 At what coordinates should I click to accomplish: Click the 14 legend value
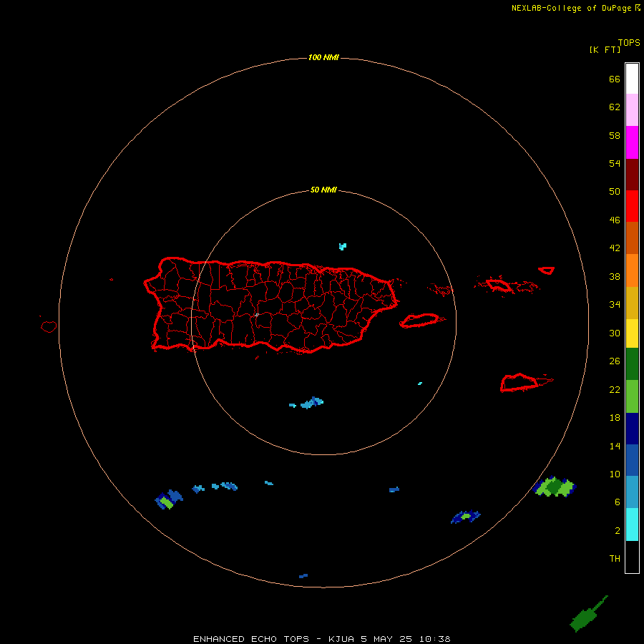(615, 446)
